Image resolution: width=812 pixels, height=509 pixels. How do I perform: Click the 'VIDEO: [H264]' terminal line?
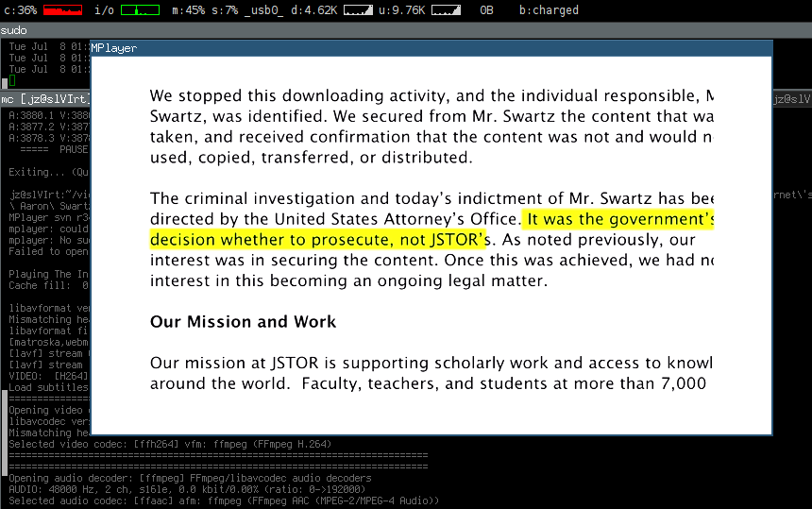tap(49, 377)
